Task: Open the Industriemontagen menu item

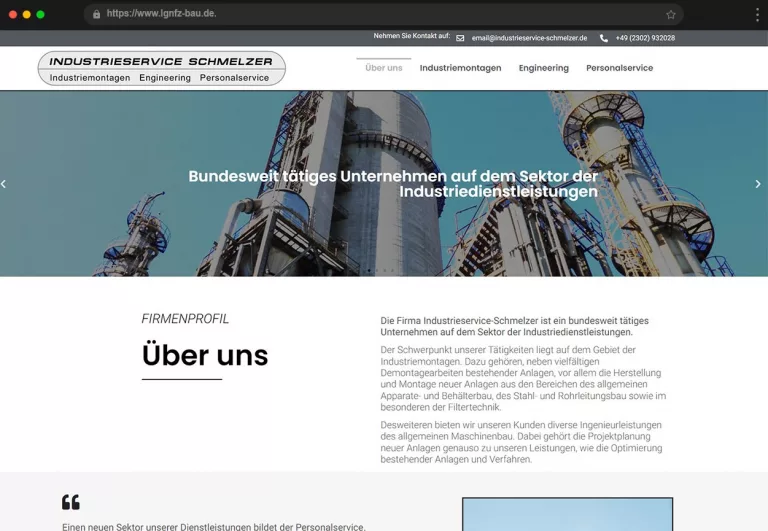Action: click(460, 68)
